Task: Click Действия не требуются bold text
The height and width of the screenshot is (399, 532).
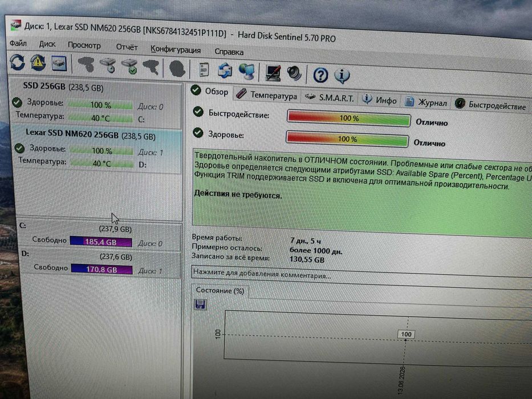Action: tap(238, 194)
